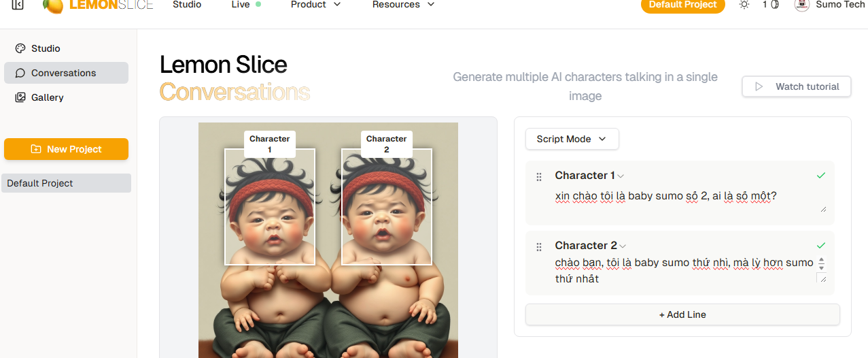
Task: Expand the Script Mode dropdown
Action: point(572,139)
